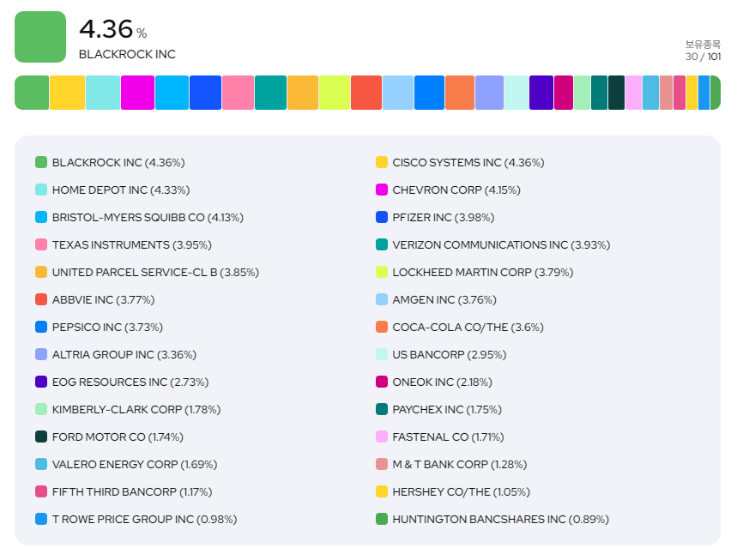737x560 pixels.
Task: Click the BLACKROCK INC header name
Action: [127, 55]
